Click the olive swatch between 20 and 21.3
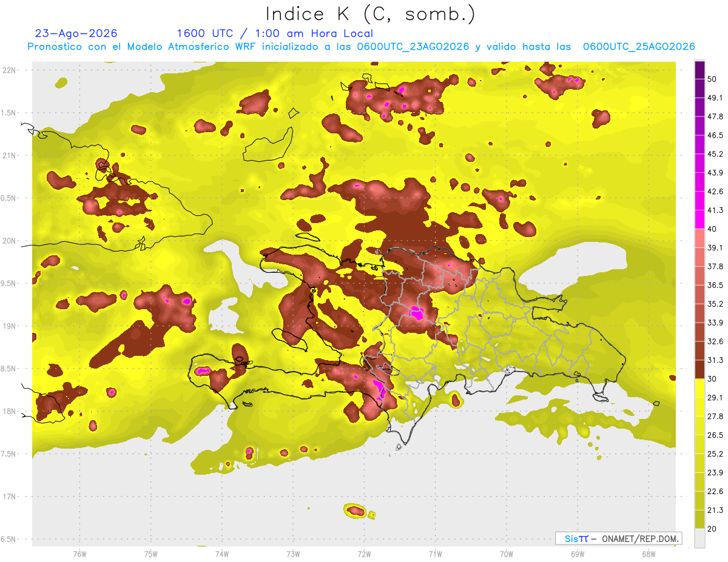 pyautogui.click(x=699, y=520)
